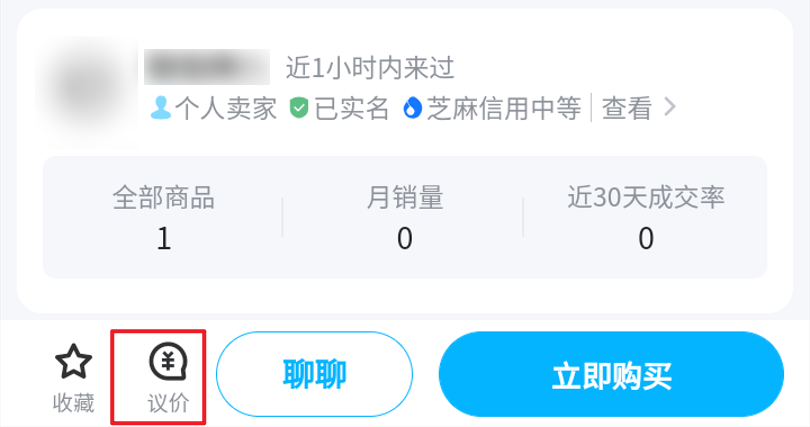Screen dimensions: 810x427
Task: Click the 查看 link
Action: (627, 108)
